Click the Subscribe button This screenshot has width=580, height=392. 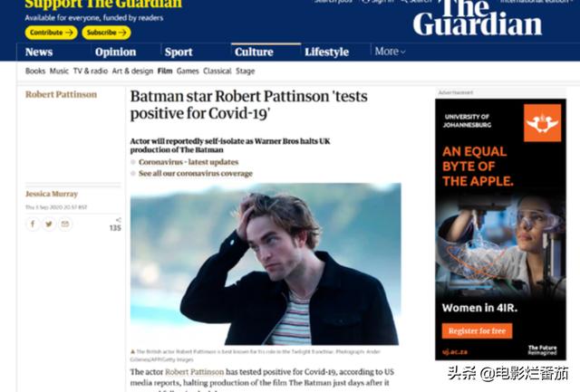[x=106, y=33]
